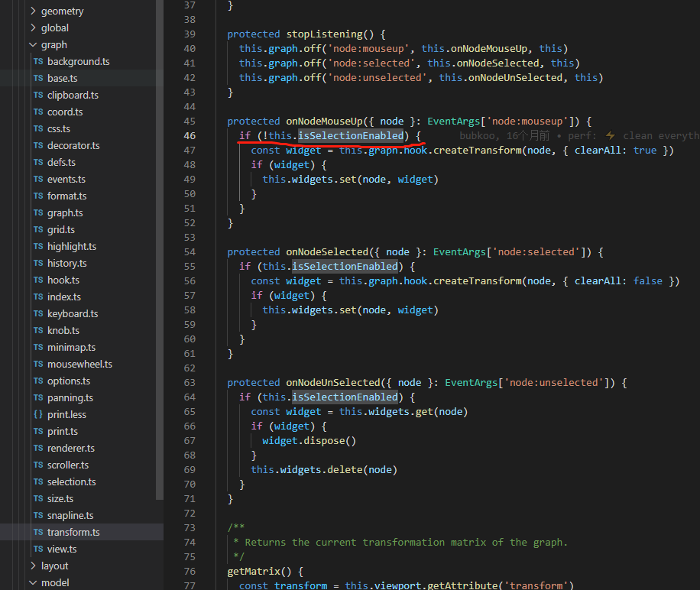Viewport: 700px width, 590px height.
Task: Click line number 46 in the gutter
Action: pyautogui.click(x=190, y=135)
